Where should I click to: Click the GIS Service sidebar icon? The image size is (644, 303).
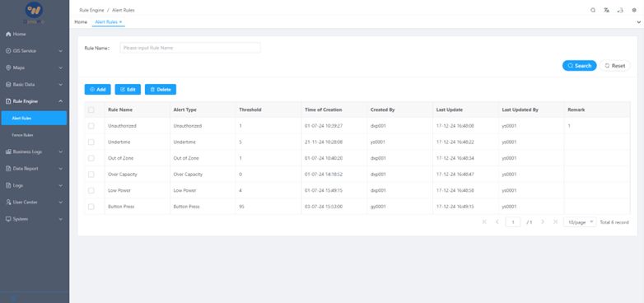(8, 51)
